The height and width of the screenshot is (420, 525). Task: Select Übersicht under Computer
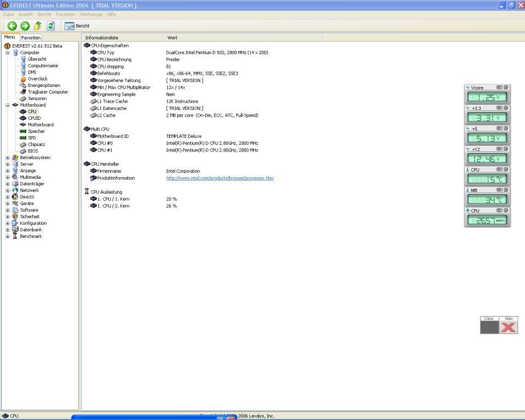point(37,59)
